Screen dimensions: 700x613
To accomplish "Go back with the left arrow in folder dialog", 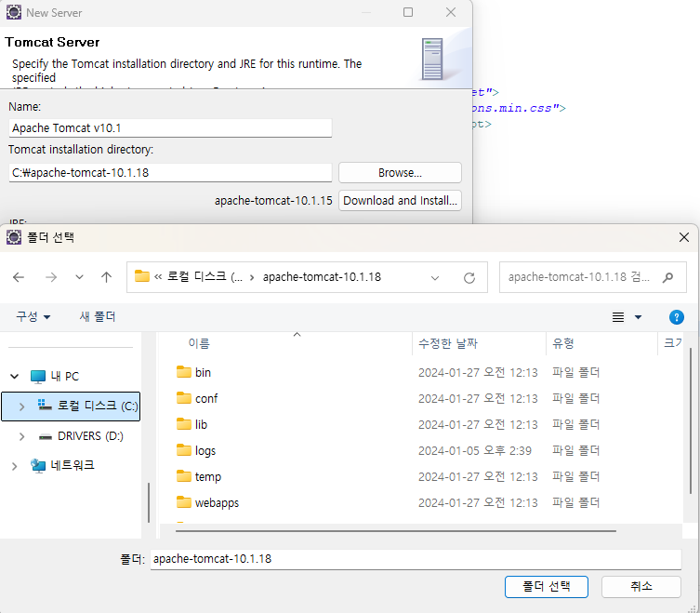I will [x=19, y=277].
